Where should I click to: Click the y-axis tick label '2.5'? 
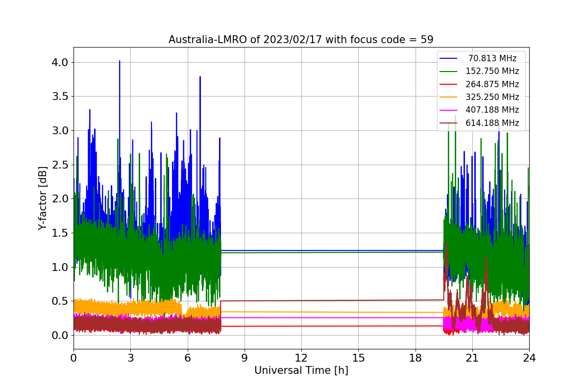coord(59,165)
